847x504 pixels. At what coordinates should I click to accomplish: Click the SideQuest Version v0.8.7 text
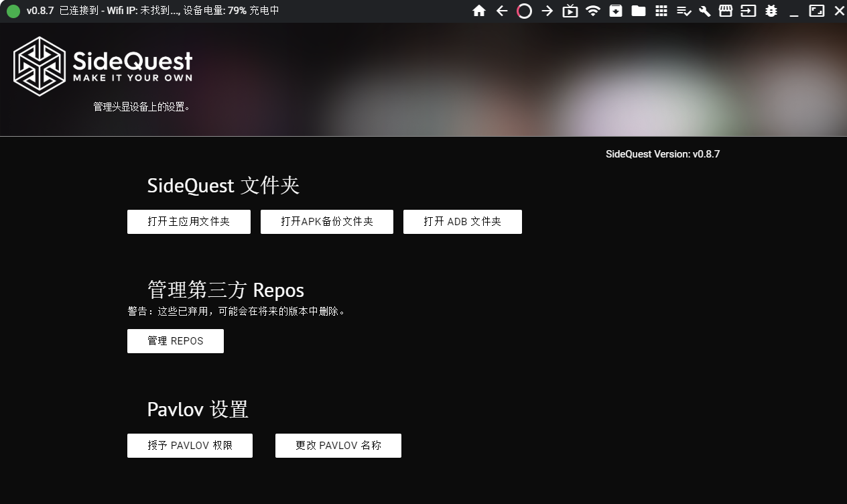(663, 154)
